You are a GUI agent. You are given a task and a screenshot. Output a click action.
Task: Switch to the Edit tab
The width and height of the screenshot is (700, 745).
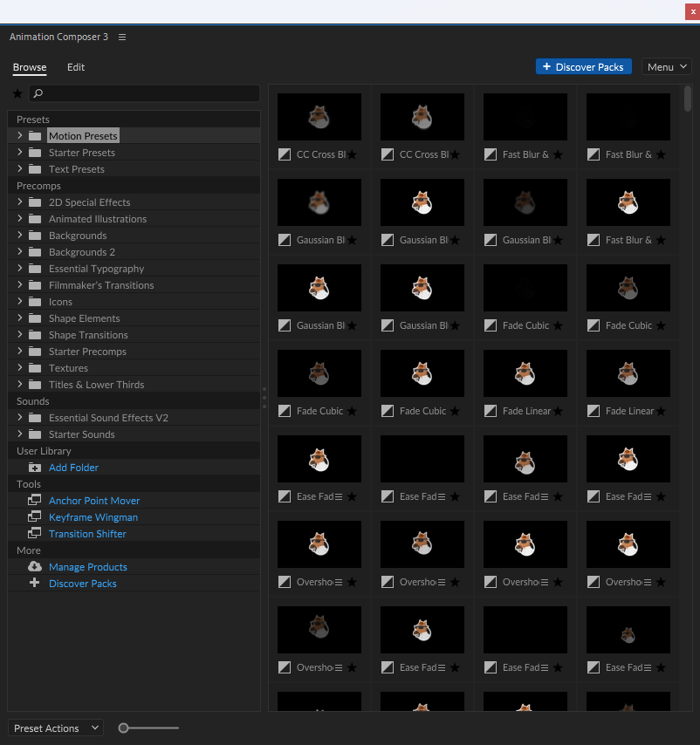point(76,67)
